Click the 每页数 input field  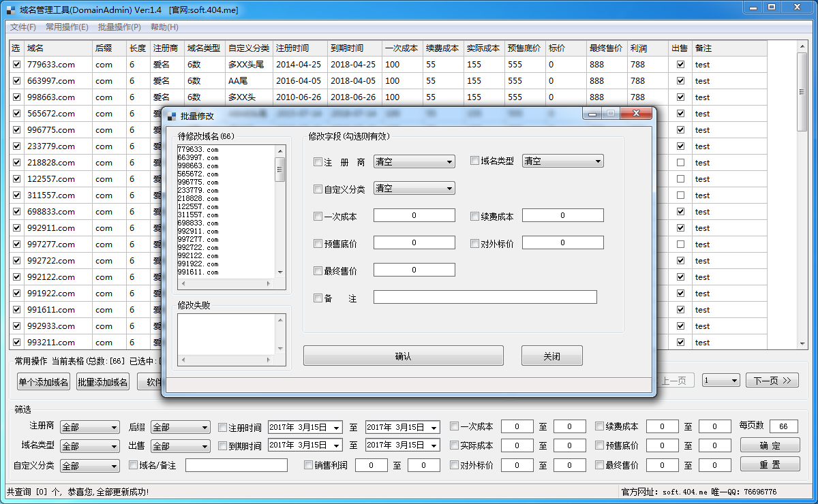click(784, 426)
